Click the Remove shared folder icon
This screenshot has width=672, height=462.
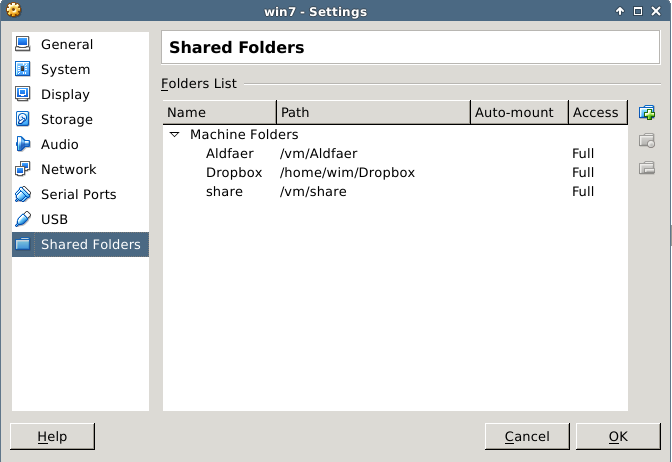pyautogui.click(x=646, y=167)
